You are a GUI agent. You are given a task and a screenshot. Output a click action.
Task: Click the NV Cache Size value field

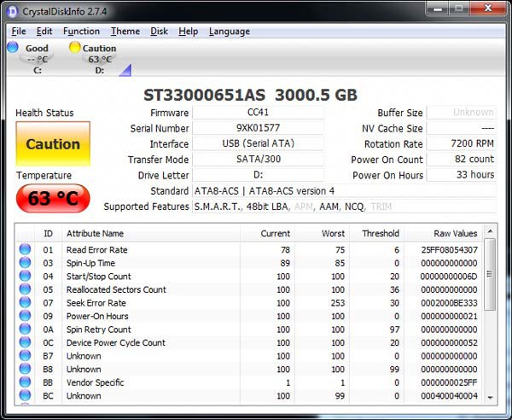[x=462, y=128]
